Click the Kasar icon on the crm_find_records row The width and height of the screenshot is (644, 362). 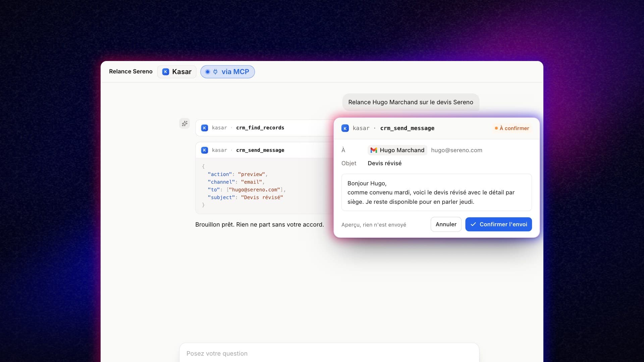click(204, 128)
